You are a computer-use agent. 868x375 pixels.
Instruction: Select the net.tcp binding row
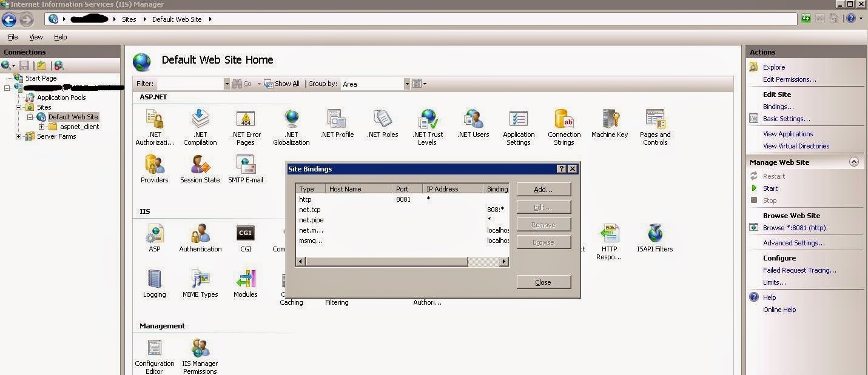tap(402, 210)
